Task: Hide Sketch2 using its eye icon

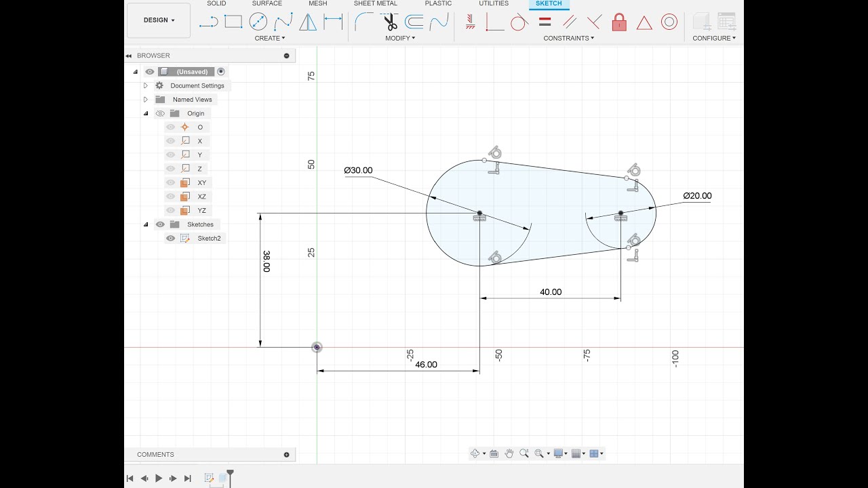Action: click(x=171, y=238)
